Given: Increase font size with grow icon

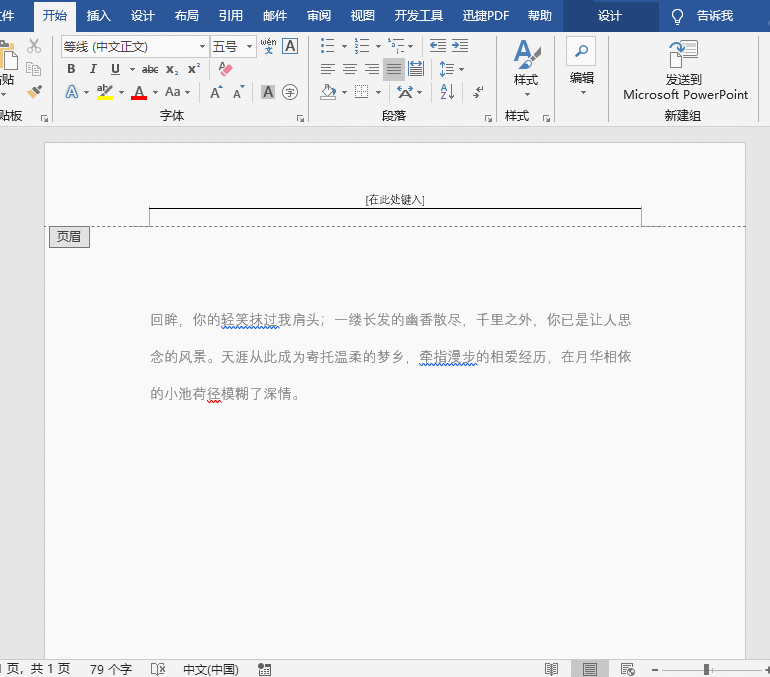Looking at the screenshot, I should click(x=216, y=92).
